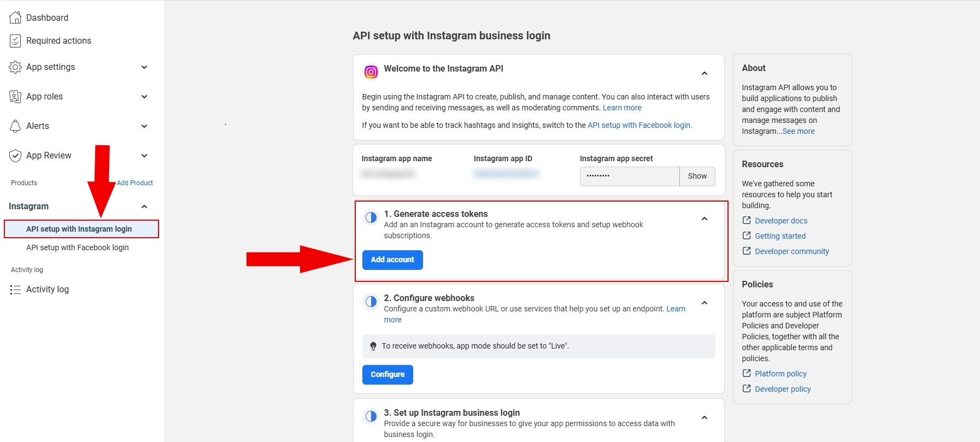Image resolution: width=980 pixels, height=442 pixels.
Task: Click the Generate access tokens status icon
Action: click(x=371, y=217)
